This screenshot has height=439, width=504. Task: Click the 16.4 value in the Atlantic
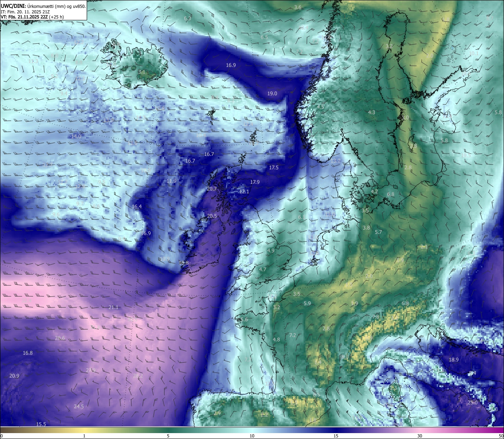(x=137, y=207)
